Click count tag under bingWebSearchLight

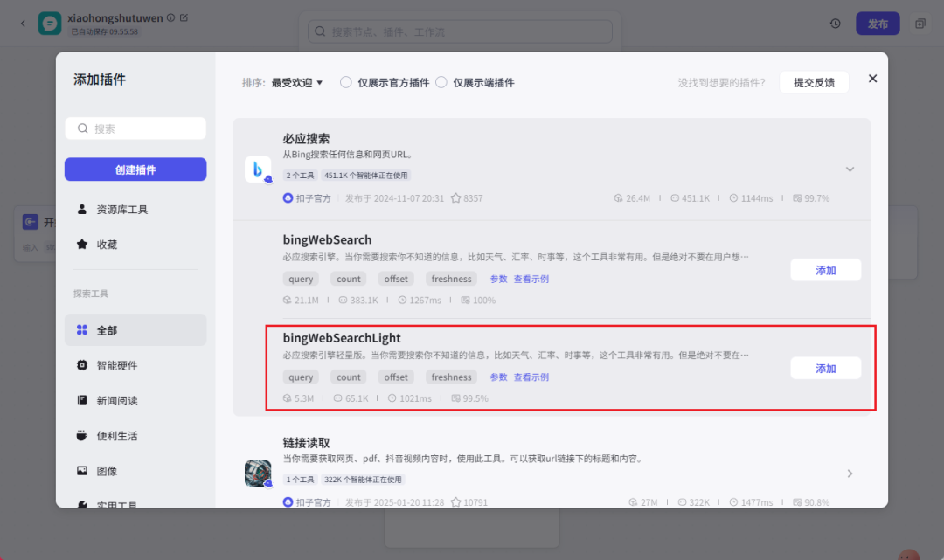click(x=349, y=377)
